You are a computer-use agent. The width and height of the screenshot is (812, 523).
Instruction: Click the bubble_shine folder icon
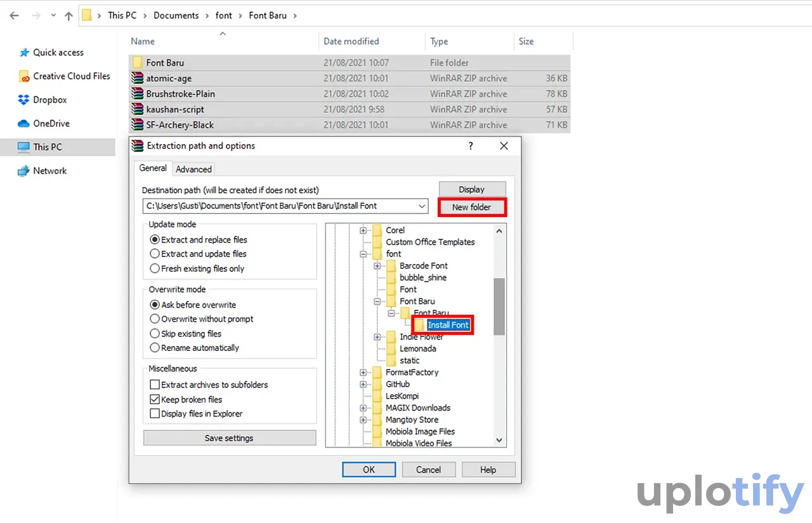coord(392,277)
